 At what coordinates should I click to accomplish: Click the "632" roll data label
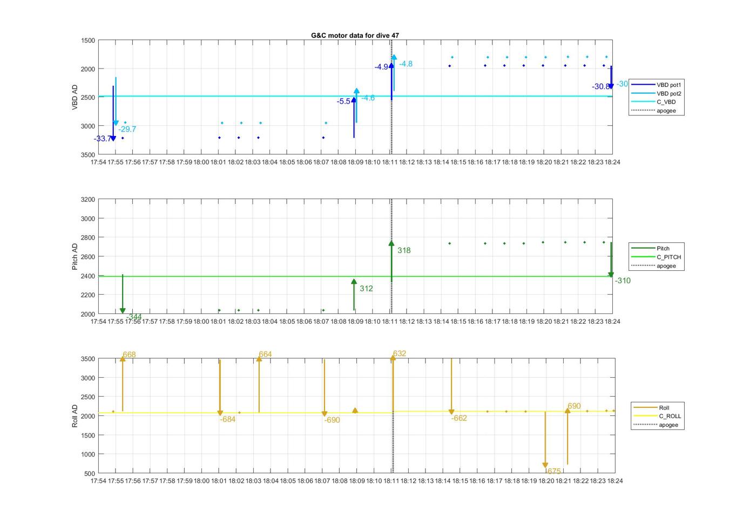(x=400, y=353)
